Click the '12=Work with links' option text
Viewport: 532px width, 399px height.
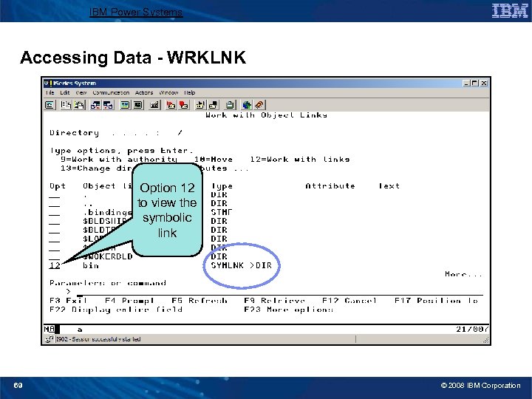point(300,160)
